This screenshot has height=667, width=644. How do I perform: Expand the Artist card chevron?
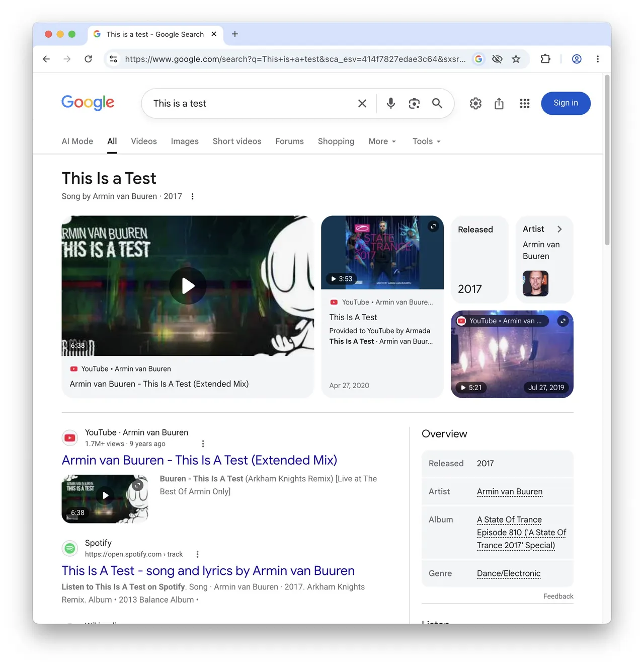(559, 229)
